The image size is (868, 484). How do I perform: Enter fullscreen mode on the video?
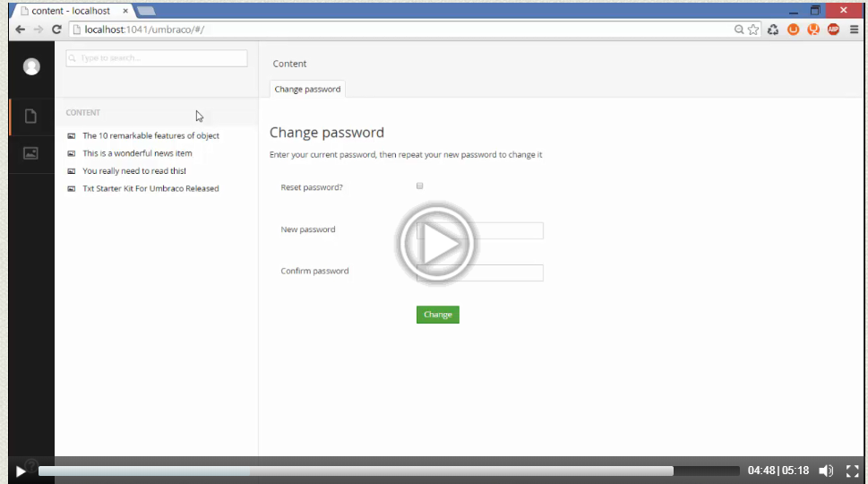[852, 471]
